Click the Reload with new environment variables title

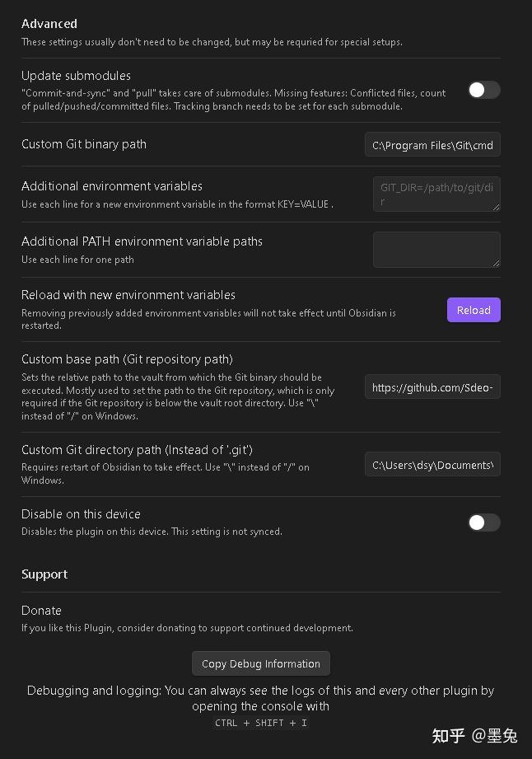(x=128, y=294)
